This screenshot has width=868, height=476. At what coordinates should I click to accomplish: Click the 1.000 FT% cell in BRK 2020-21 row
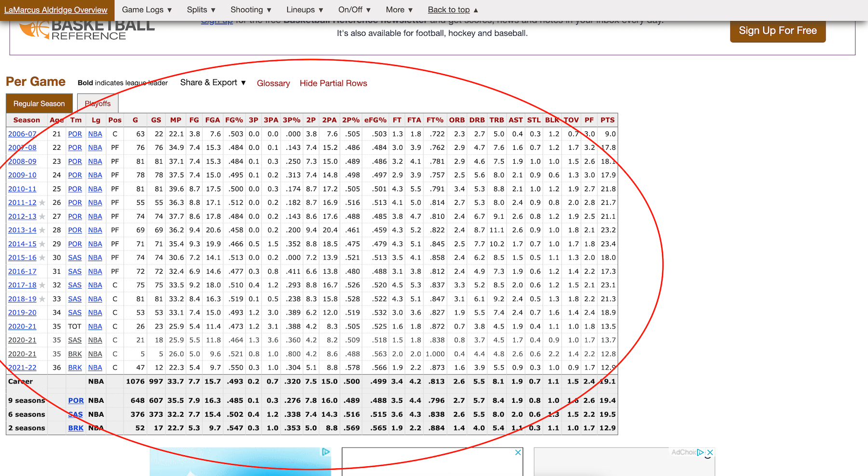pos(435,354)
